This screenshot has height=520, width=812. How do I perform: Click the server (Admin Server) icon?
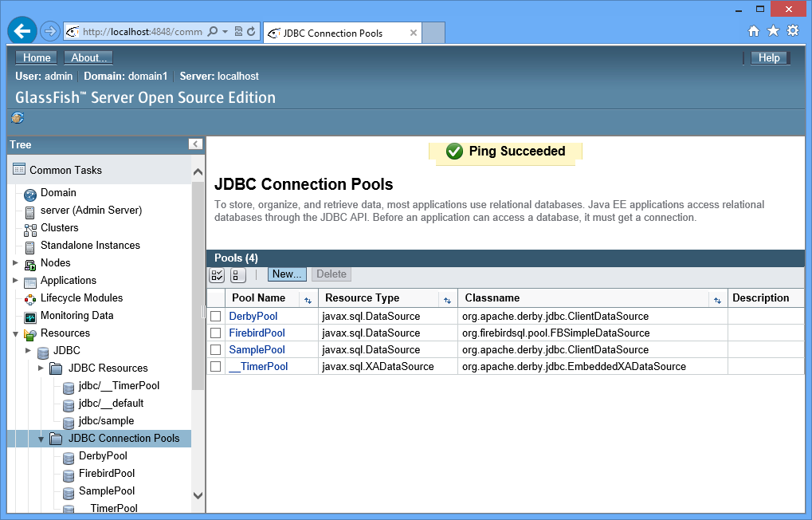pyautogui.click(x=30, y=213)
